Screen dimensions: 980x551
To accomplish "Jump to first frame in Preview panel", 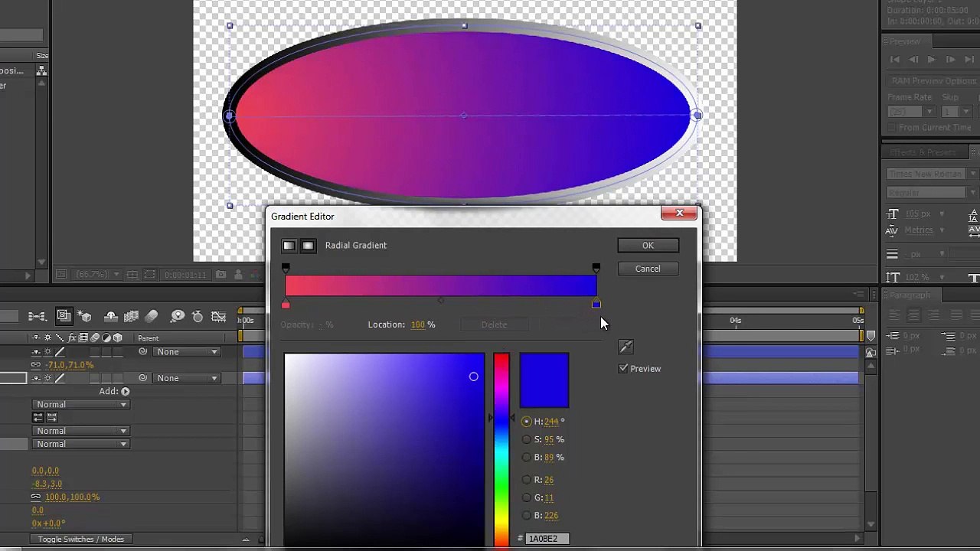I will (x=895, y=60).
